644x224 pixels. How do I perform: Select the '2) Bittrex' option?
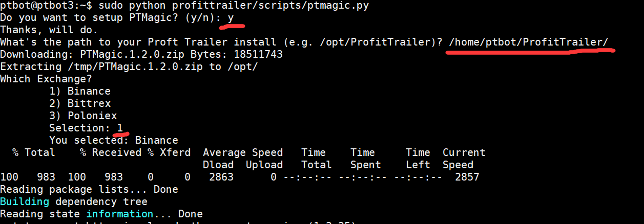click(80, 104)
